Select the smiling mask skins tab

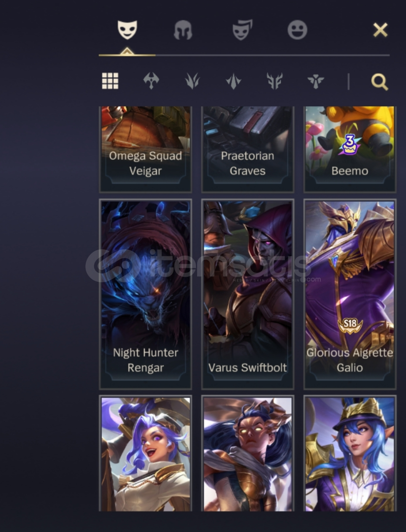tap(127, 30)
